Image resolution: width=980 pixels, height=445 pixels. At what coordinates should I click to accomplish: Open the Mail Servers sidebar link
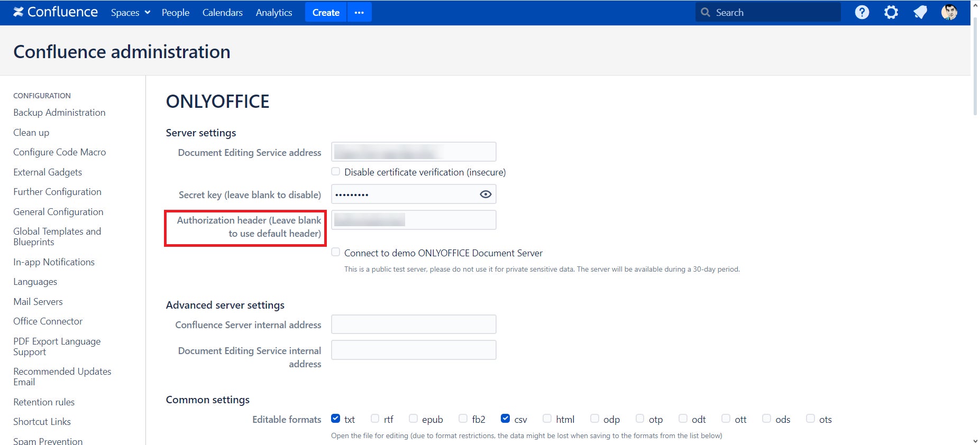pyautogui.click(x=38, y=302)
